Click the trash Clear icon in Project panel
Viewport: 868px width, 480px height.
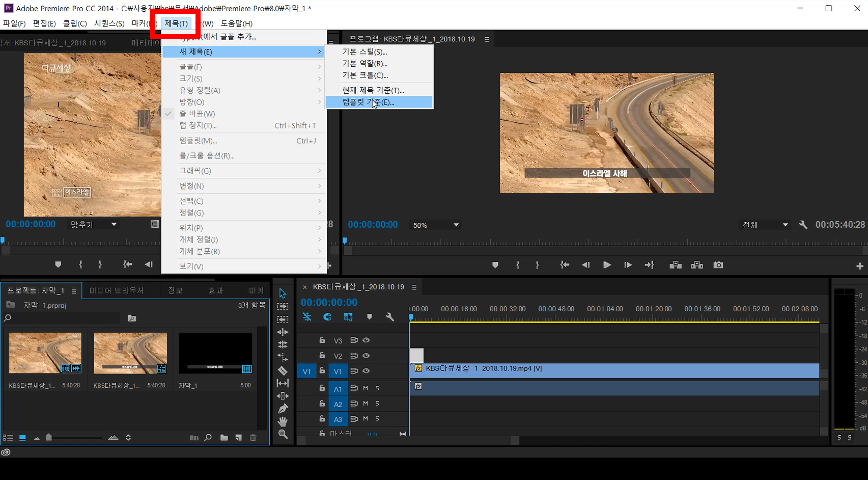click(x=253, y=438)
